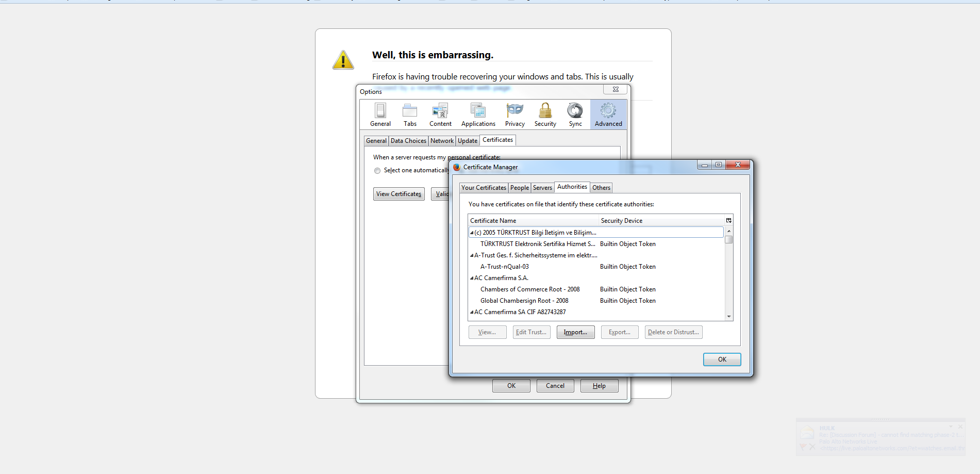Switch to the People tab
This screenshot has height=474, width=980.
520,188
